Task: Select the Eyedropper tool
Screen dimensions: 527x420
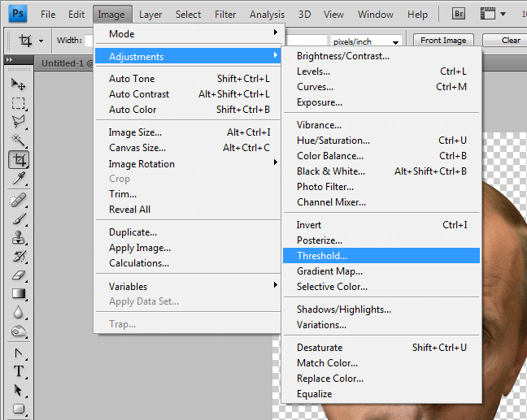Action: click(x=19, y=178)
